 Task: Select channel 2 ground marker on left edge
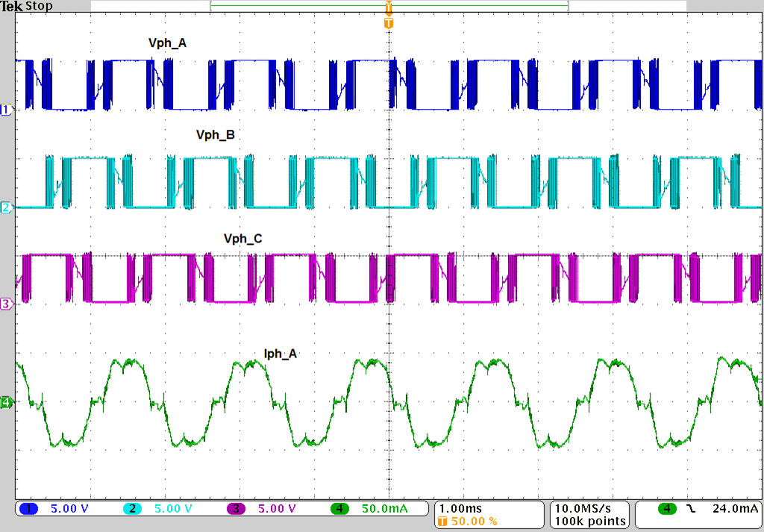7,207
